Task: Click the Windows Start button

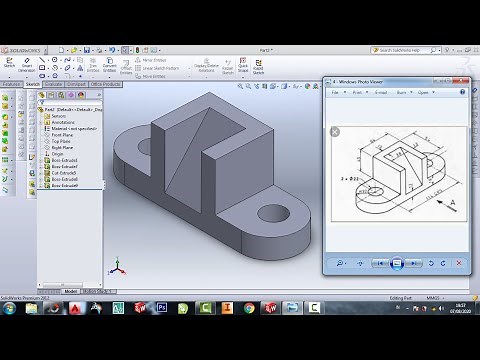Action: coord(9,308)
